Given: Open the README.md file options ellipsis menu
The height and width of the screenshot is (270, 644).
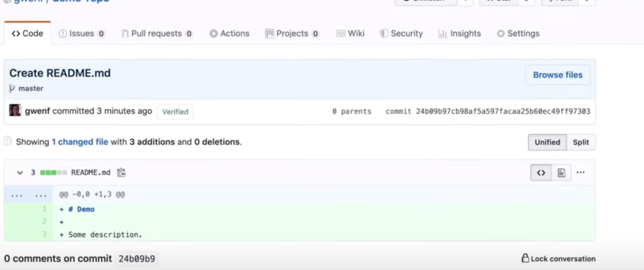Looking at the screenshot, I should [x=580, y=173].
